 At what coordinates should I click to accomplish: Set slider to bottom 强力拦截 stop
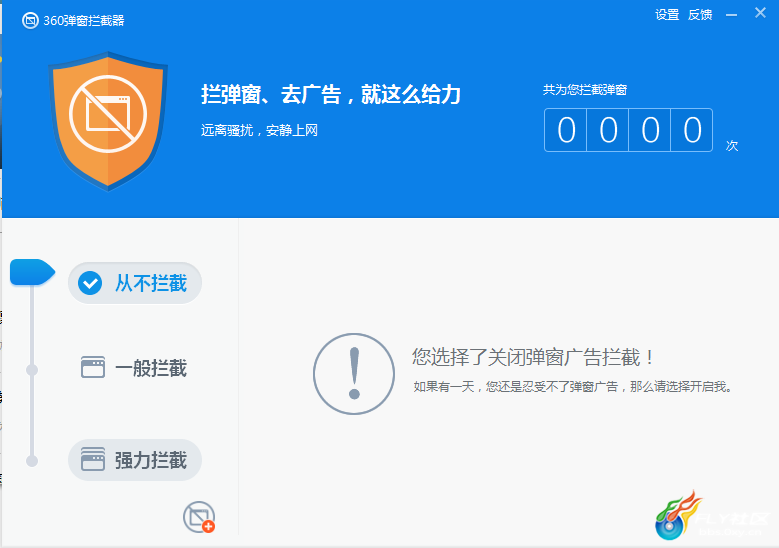coord(32,461)
